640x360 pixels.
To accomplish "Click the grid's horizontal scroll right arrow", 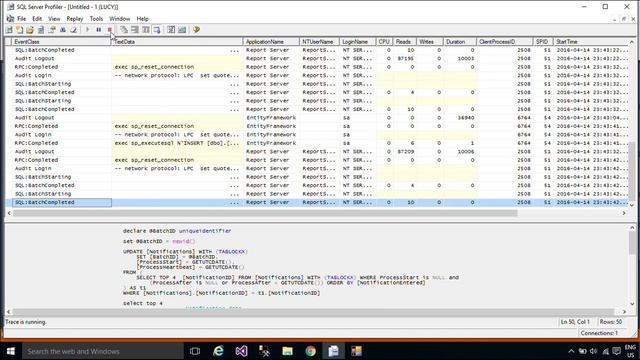I will click(x=624, y=213).
